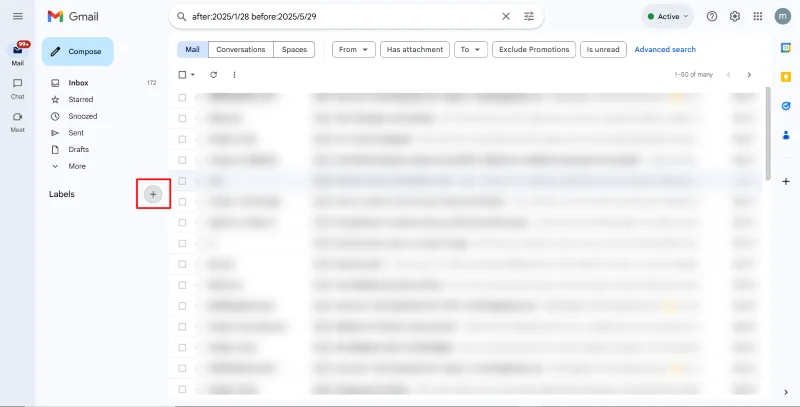Toggle the Exclude Promotions filter

pyautogui.click(x=534, y=49)
